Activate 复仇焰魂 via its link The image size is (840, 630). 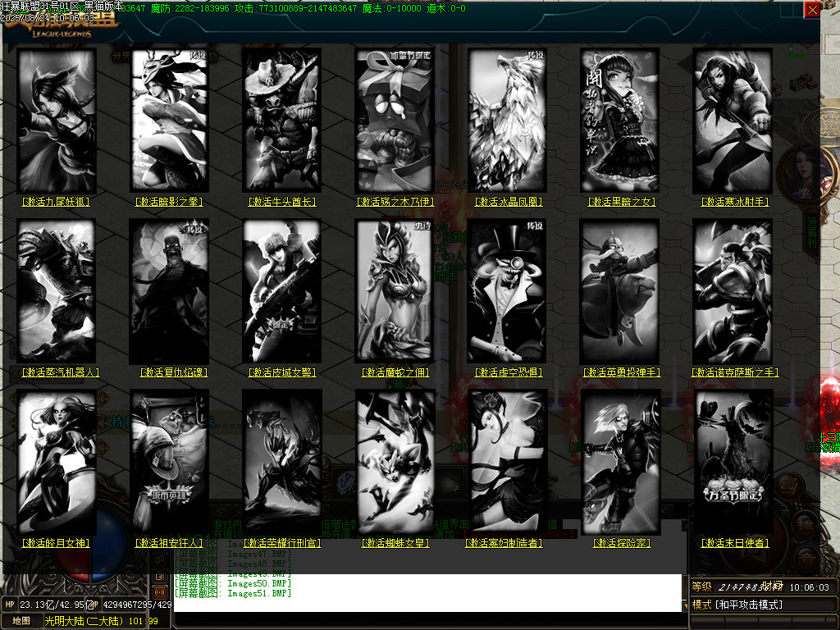174,372
